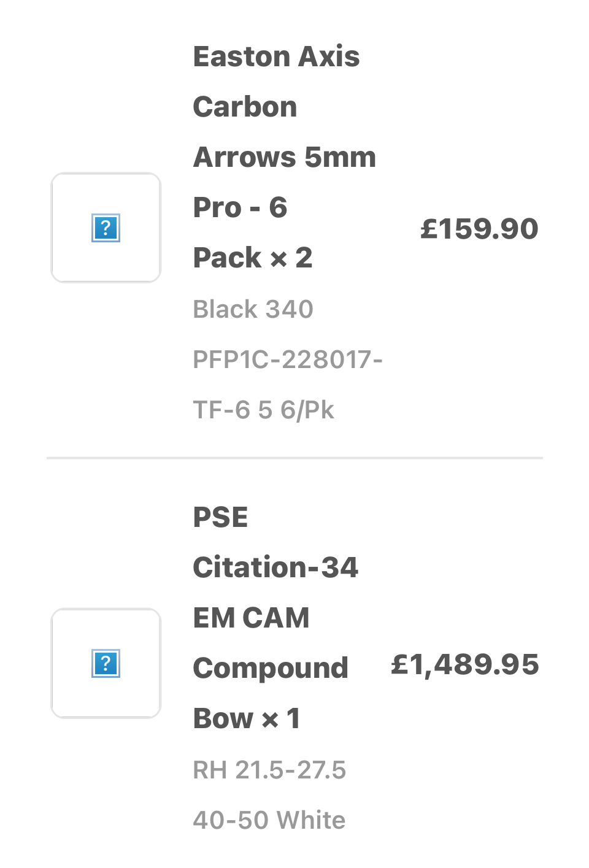
Task: Select the PSE product title line
Action: pos(220,517)
